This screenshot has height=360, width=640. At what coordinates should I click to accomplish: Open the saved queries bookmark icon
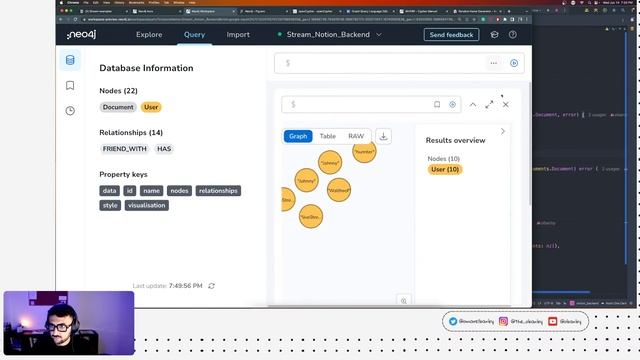(x=70, y=85)
